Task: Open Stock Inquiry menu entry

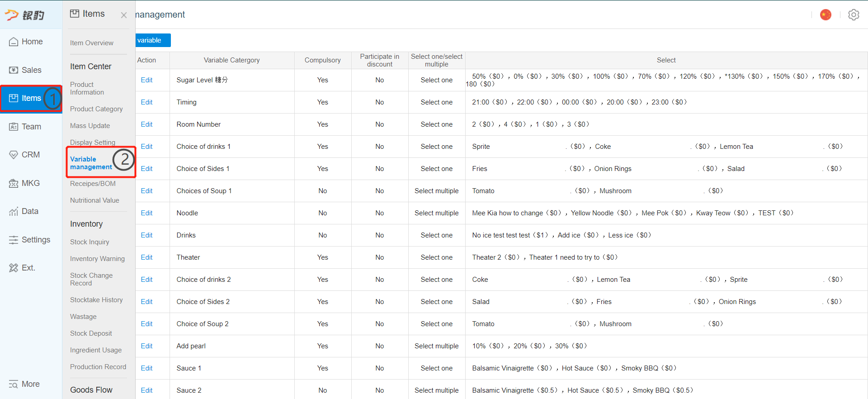Action: coord(90,242)
